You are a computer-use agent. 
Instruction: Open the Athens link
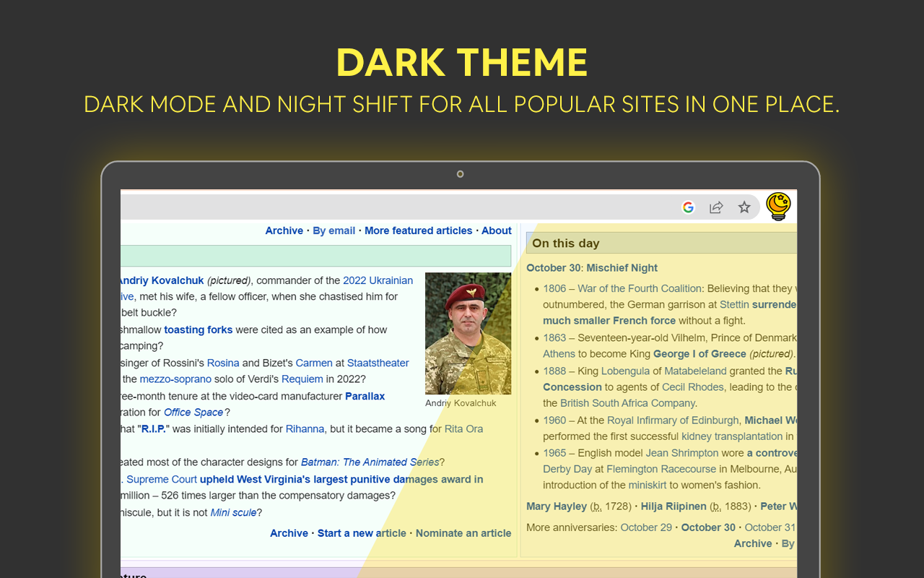(559, 354)
